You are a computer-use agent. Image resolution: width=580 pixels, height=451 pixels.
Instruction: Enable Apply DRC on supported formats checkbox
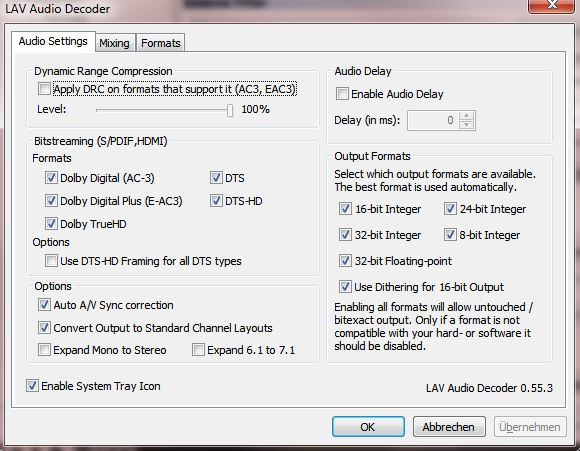point(44,89)
